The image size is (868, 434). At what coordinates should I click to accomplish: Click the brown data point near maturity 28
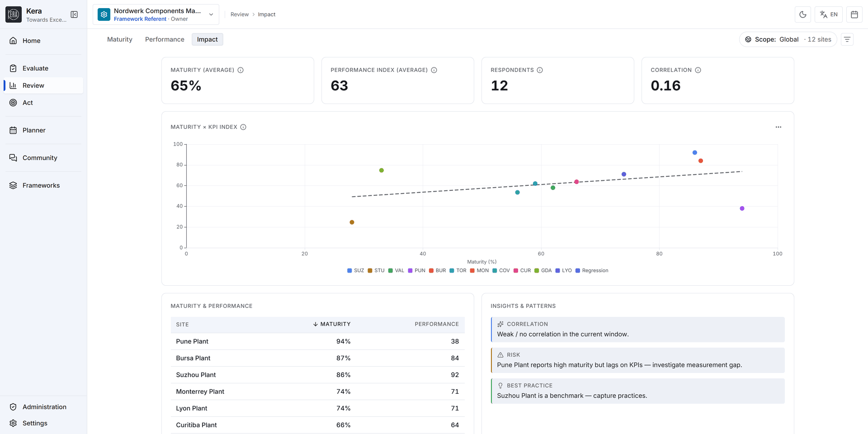coord(352,222)
